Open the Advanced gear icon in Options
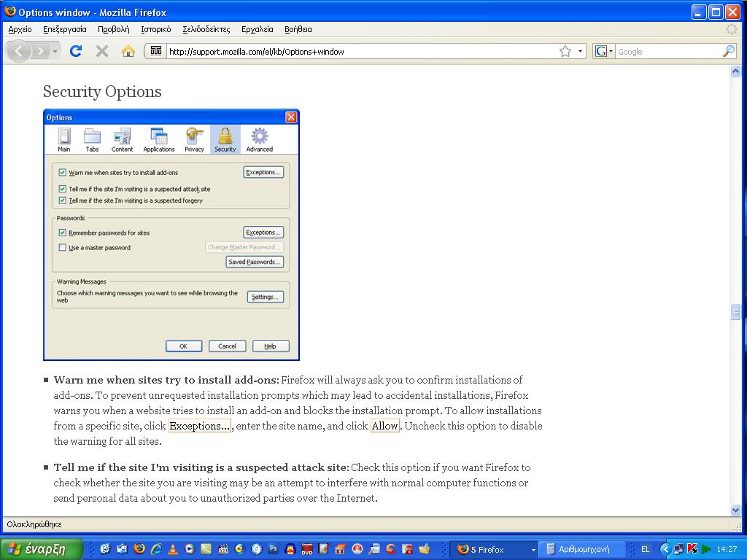This screenshot has width=747, height=560. 259,139
